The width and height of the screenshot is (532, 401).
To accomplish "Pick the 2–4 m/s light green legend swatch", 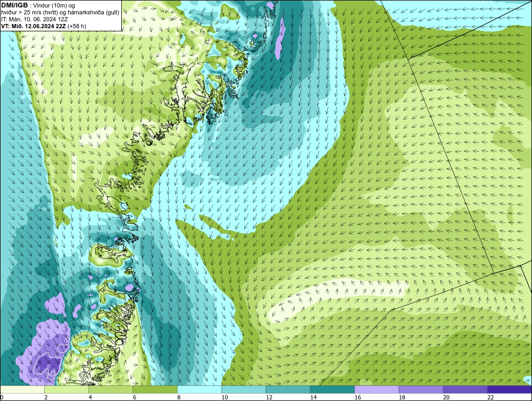I will click(66, 389).
